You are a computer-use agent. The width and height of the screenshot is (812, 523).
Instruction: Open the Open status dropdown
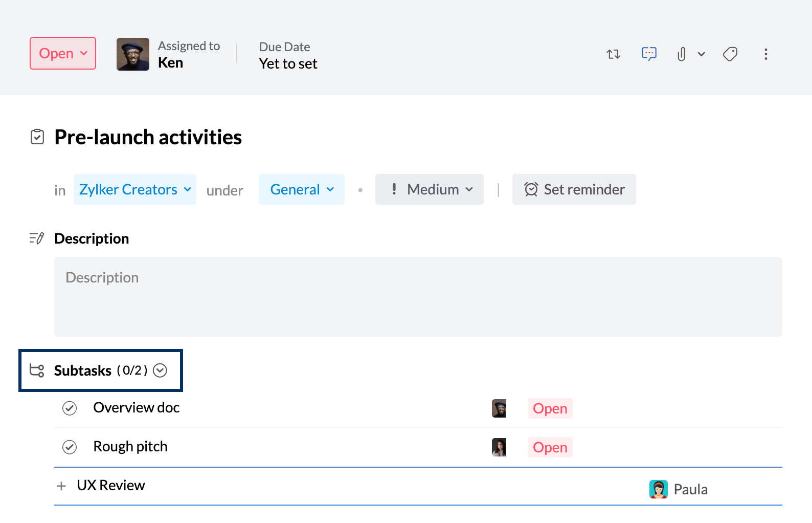(x=63, y=53)
